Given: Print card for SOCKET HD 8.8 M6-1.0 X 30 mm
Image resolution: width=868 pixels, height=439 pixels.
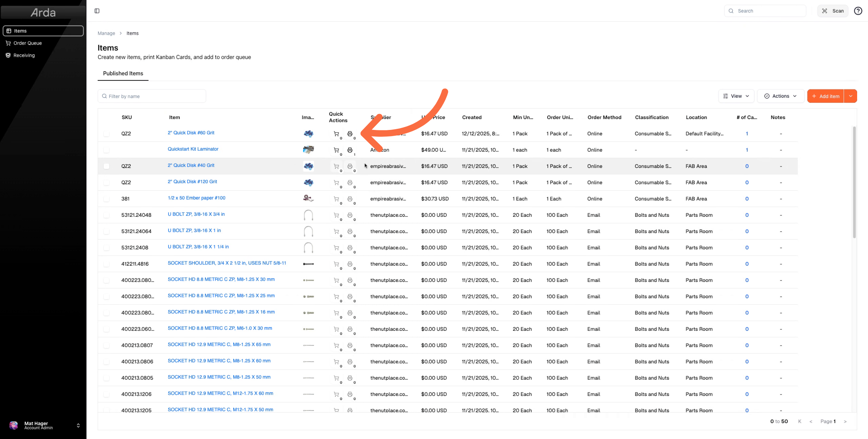Looking at the screenshot, I should click(350, 329).
